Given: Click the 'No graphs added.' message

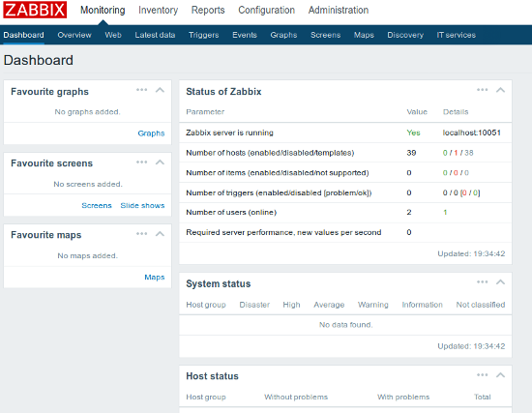Looking at the screenshot, I should click(x=87, y=112).
